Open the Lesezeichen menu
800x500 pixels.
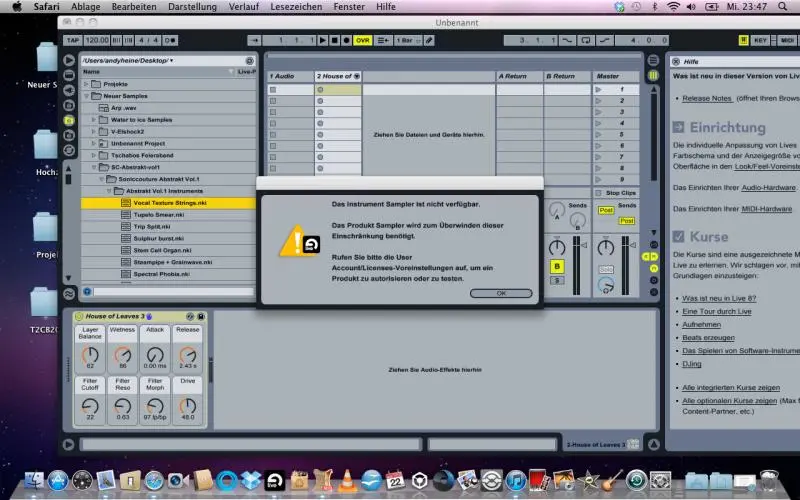(298, 6)
